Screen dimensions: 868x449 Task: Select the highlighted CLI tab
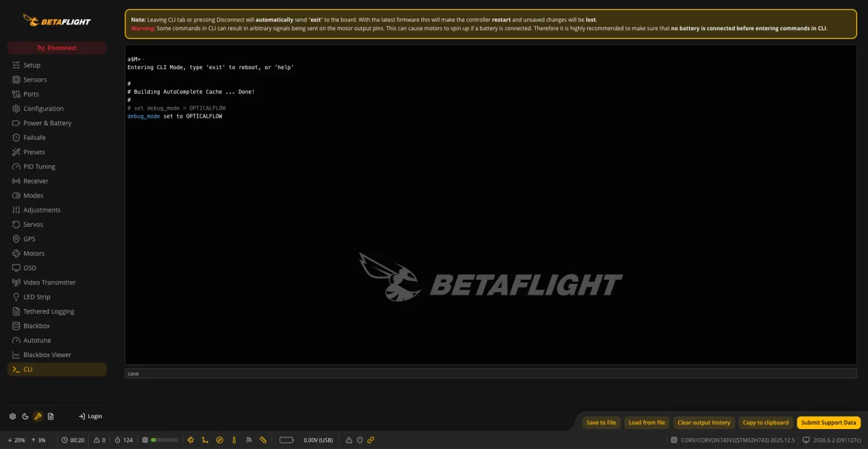(x=57, y=369)
